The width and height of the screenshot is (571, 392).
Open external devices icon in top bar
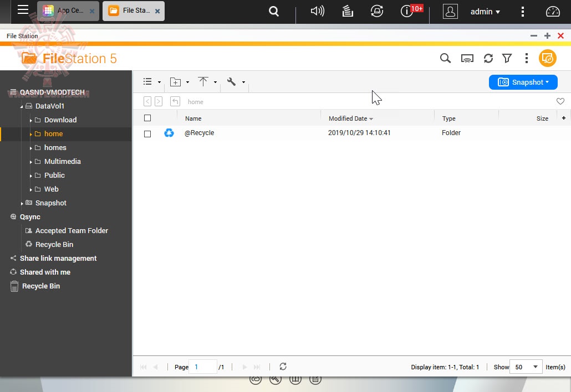pos(377,11)
